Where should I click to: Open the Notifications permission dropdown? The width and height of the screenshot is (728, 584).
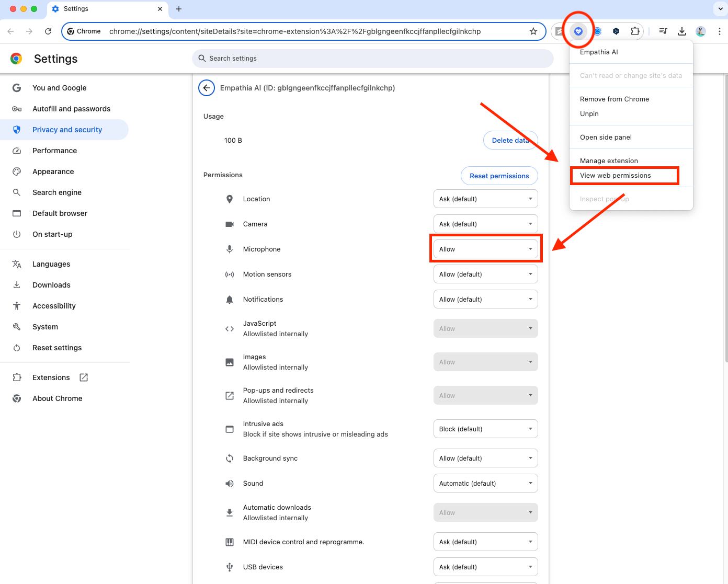point(486,300)
